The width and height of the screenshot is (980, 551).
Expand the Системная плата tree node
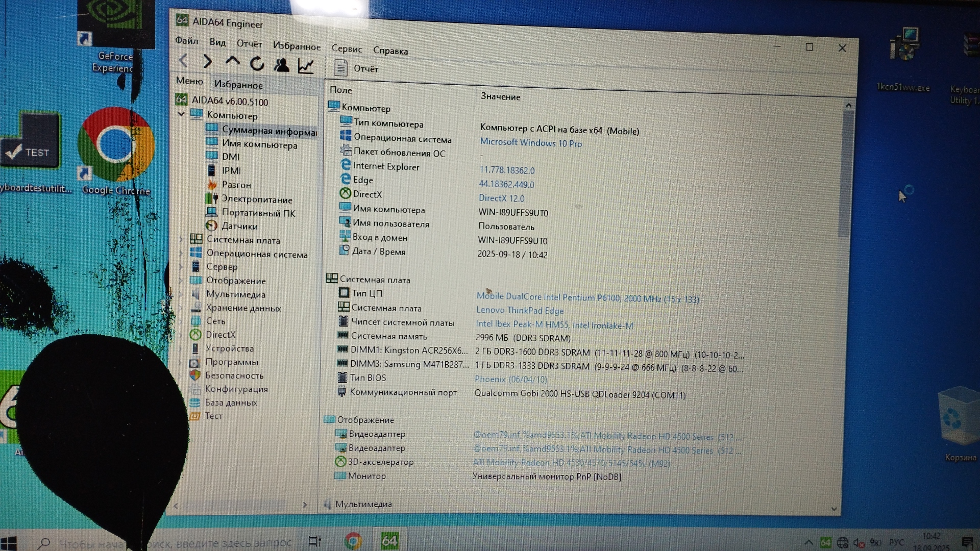tap(181, 239)
